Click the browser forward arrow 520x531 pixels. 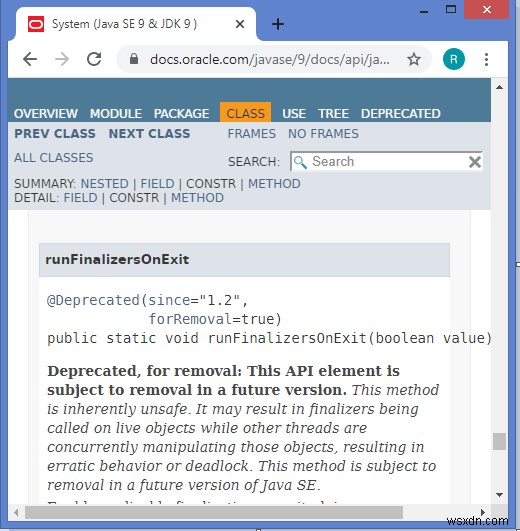tap(62, 59)
